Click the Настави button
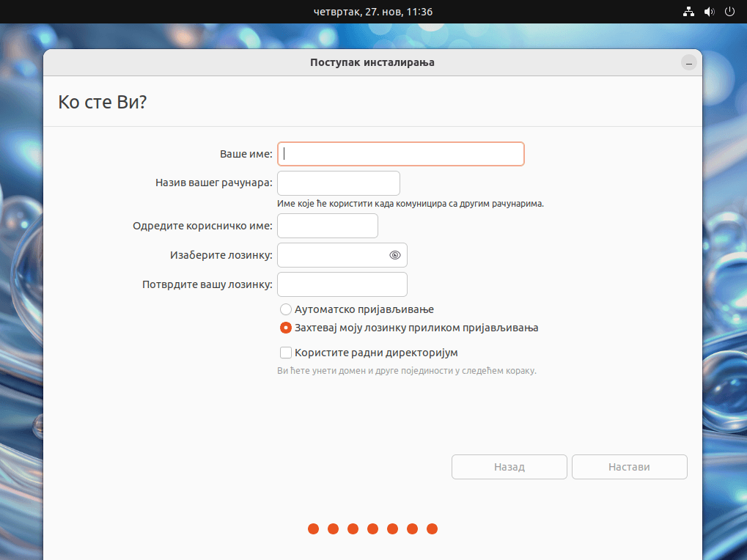The height and width of the screenshot is (560, 747). pos(629,467)
